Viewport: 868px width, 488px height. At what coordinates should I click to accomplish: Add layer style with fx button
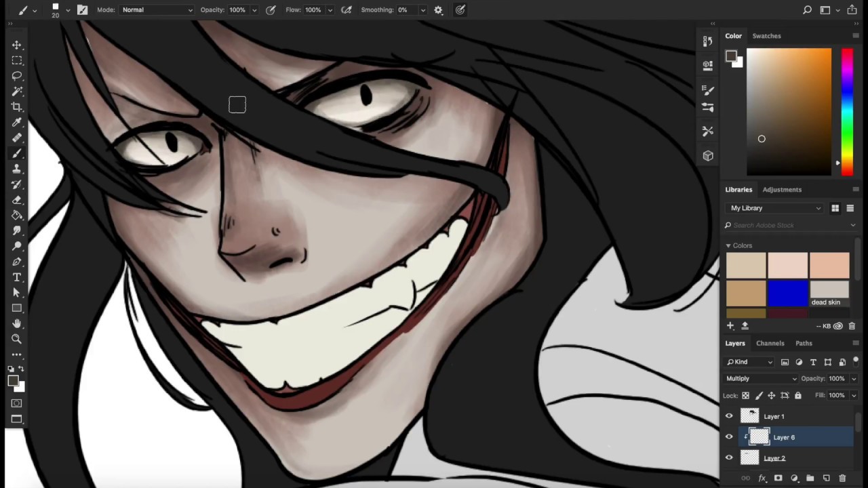pos(762,478)
